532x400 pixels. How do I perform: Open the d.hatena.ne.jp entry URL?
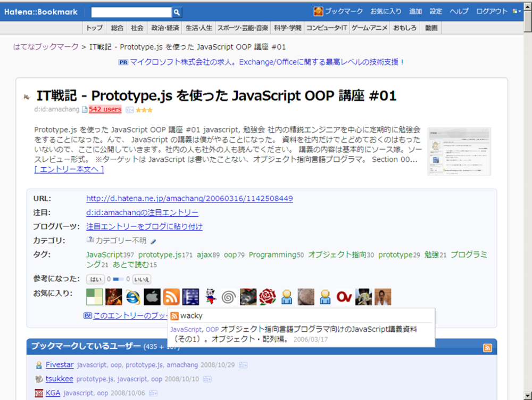[189, 198]
